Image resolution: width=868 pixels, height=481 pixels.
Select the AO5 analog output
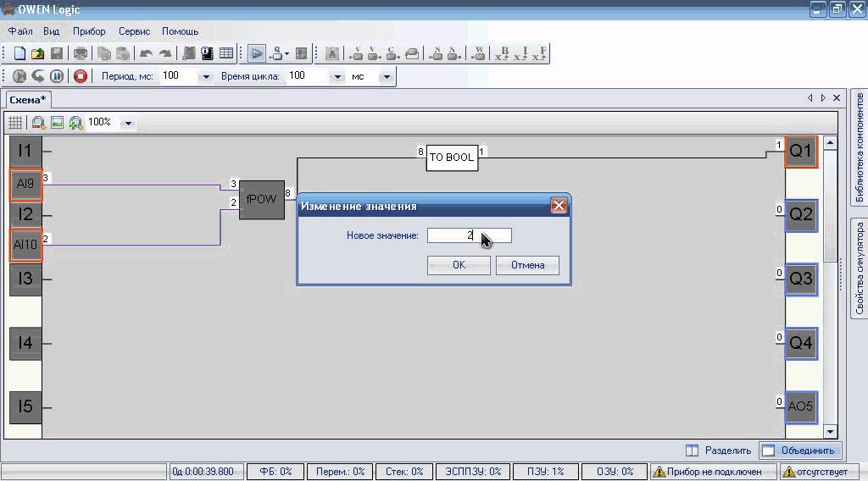801,407
